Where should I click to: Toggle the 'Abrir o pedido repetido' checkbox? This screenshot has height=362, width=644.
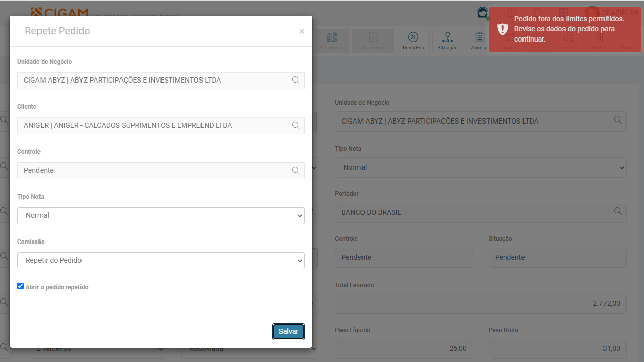(21, 286)
